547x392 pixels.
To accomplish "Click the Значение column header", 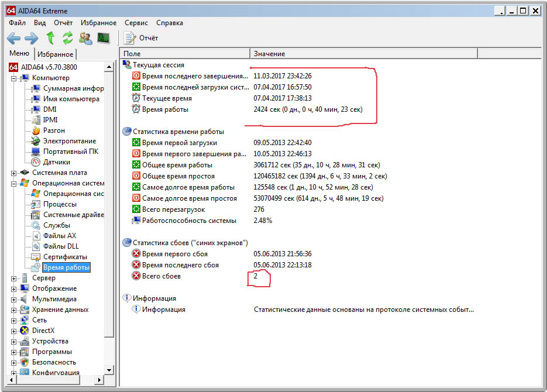I will (x=364, y=54).
